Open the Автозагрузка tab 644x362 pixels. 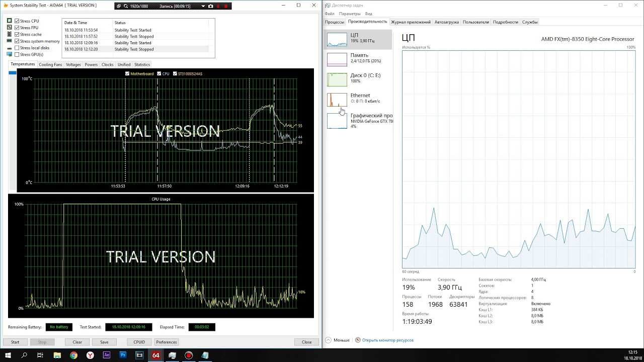point(447,22)
